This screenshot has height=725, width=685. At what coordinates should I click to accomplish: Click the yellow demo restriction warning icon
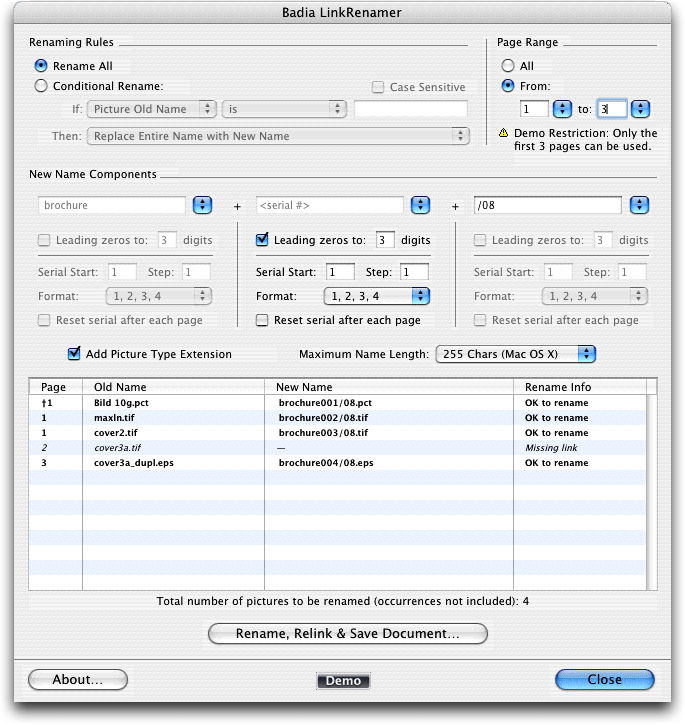pos(504,133)
